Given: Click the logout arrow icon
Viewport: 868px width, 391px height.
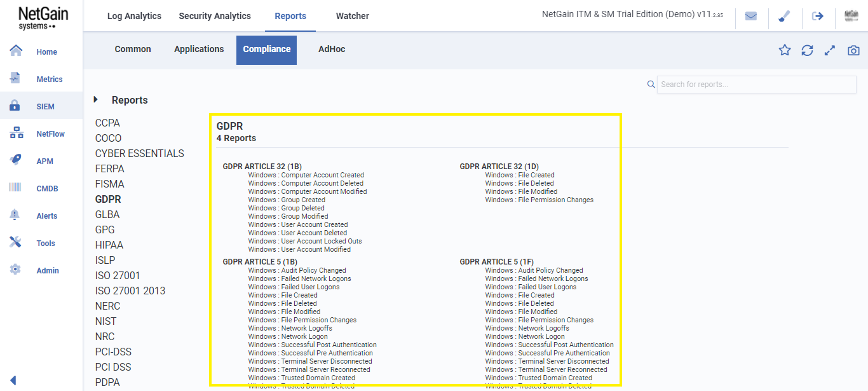Looking at the screenshot, I should [818, 17].
